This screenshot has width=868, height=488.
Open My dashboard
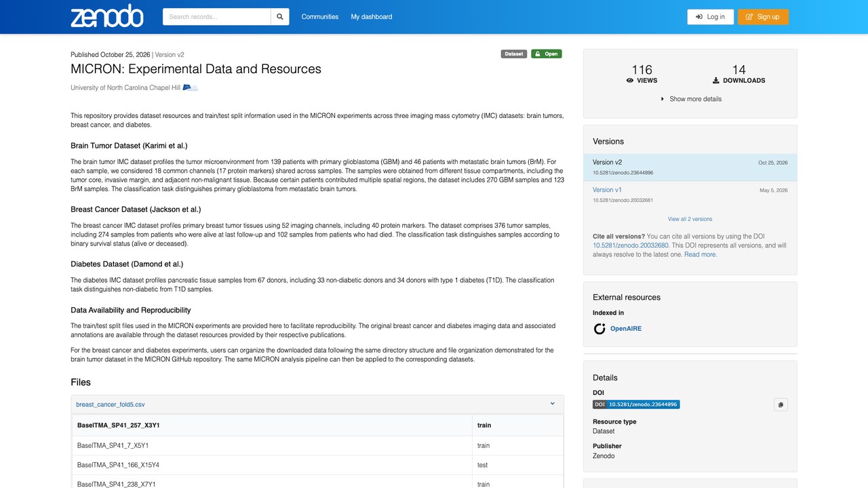(372, 17)
